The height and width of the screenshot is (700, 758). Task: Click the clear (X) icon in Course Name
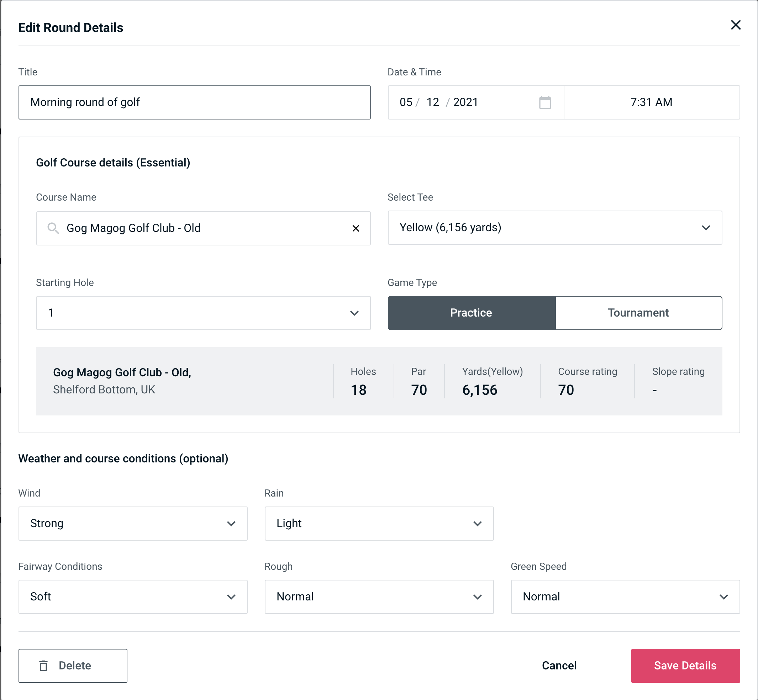356,228
